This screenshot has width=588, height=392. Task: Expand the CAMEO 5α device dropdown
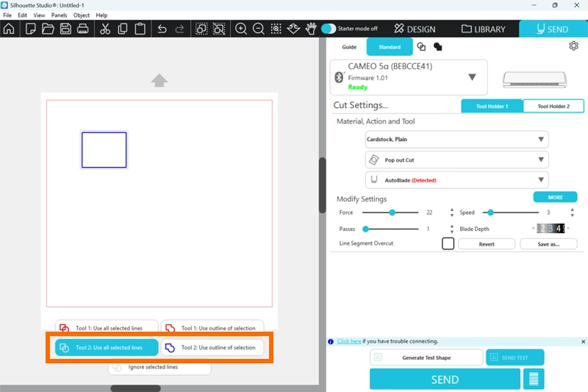[x=472, y=77]
